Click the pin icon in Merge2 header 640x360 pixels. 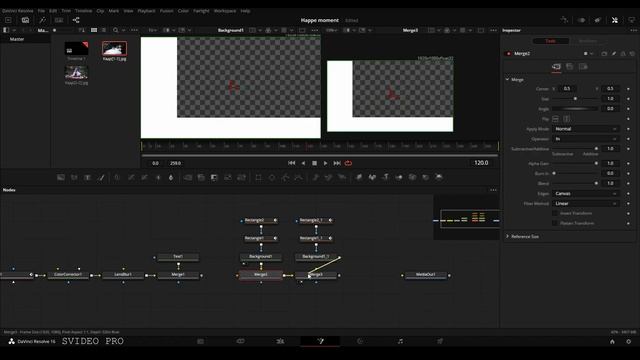point(613,53)
